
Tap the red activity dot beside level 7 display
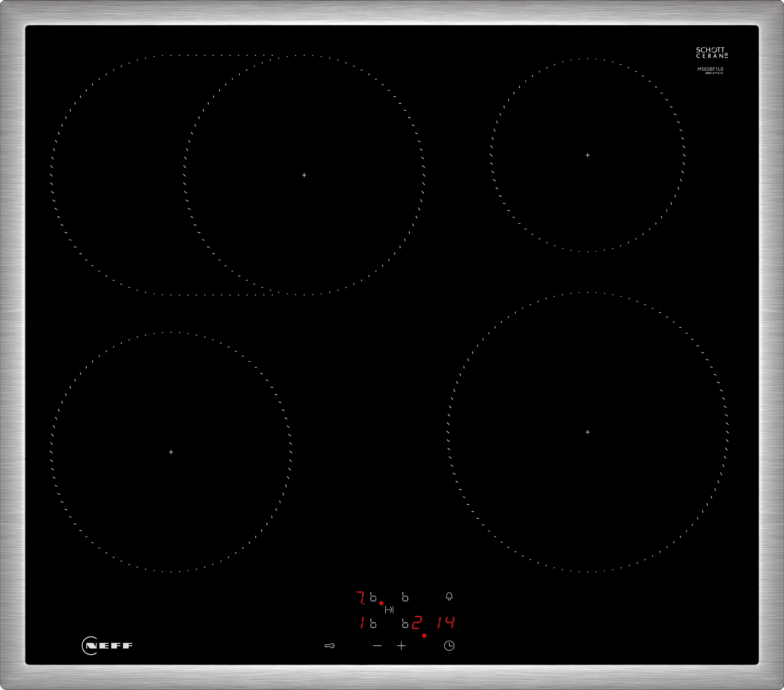(381, 603)
